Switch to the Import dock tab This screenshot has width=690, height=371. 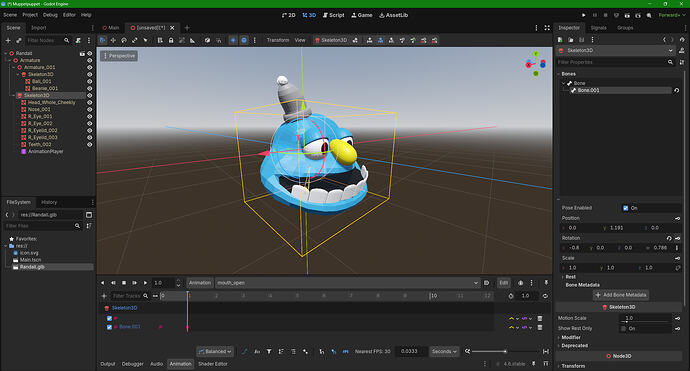[38, 28]
